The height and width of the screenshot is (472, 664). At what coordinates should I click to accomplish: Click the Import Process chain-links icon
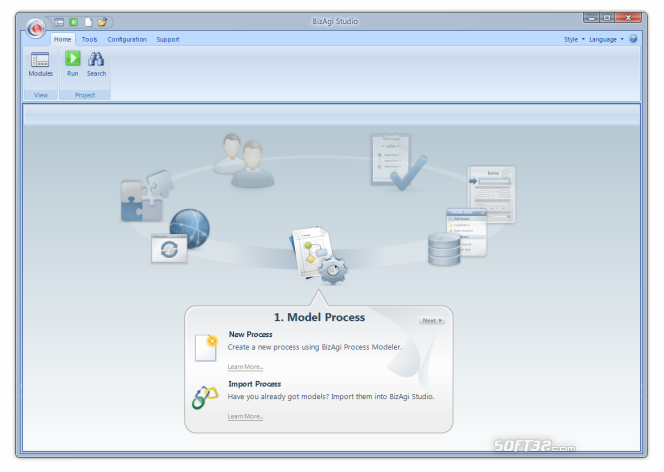(205, 397)
